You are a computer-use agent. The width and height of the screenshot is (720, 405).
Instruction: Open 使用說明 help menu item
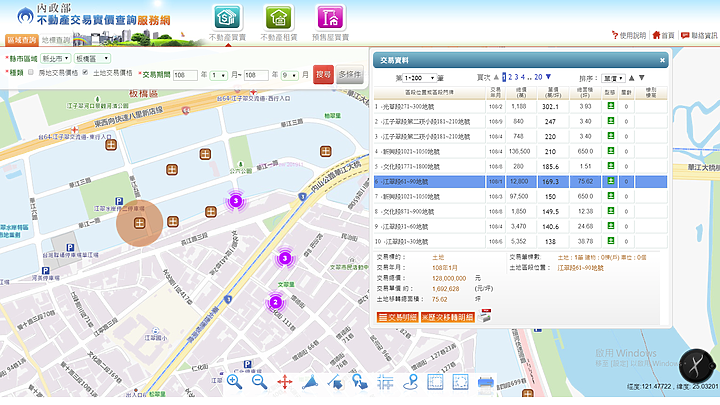click(x=629, y=35)
